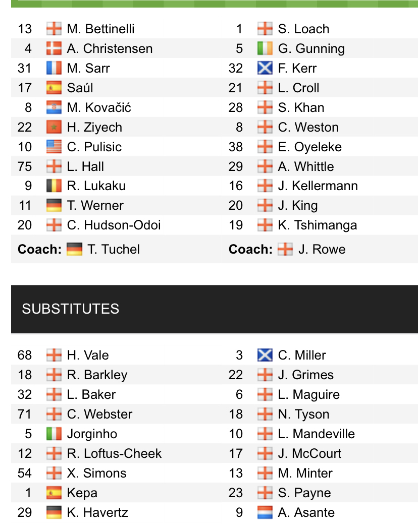The height and width of the screenshot is (532, 418).
Task: Click Croatia flag beside M. Kovačić
Action: point(54,107)
